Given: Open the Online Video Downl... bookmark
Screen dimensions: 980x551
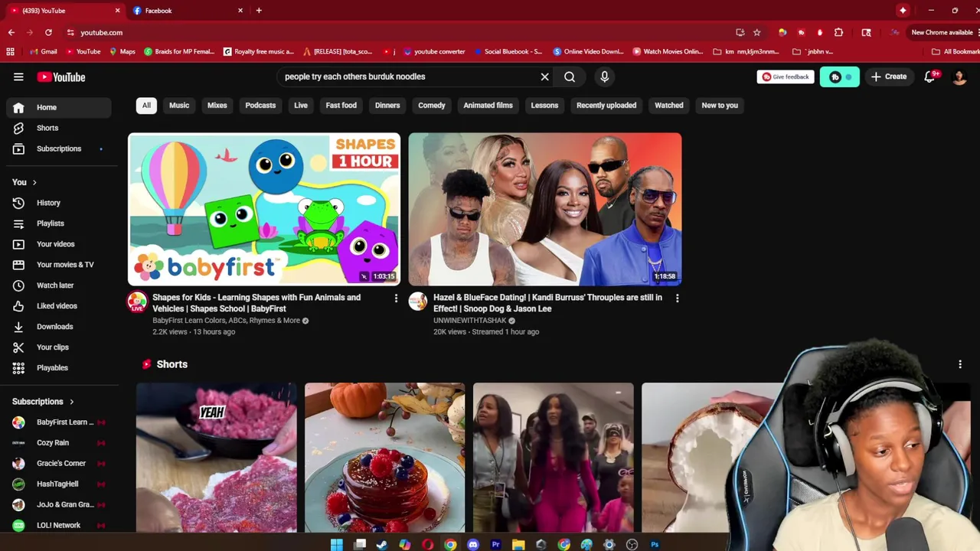Looking at the screenshot, I should point(588,51).
